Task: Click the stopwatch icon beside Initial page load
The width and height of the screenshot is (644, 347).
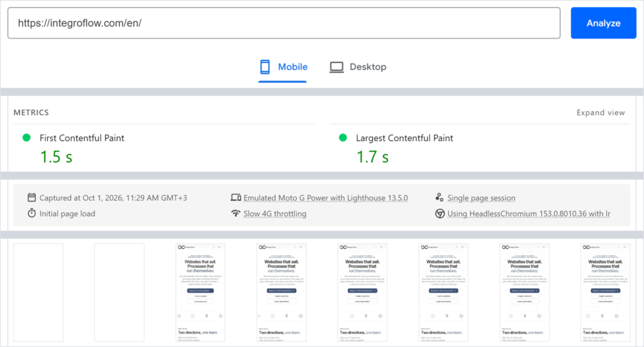Action: (x=31, y=213)
